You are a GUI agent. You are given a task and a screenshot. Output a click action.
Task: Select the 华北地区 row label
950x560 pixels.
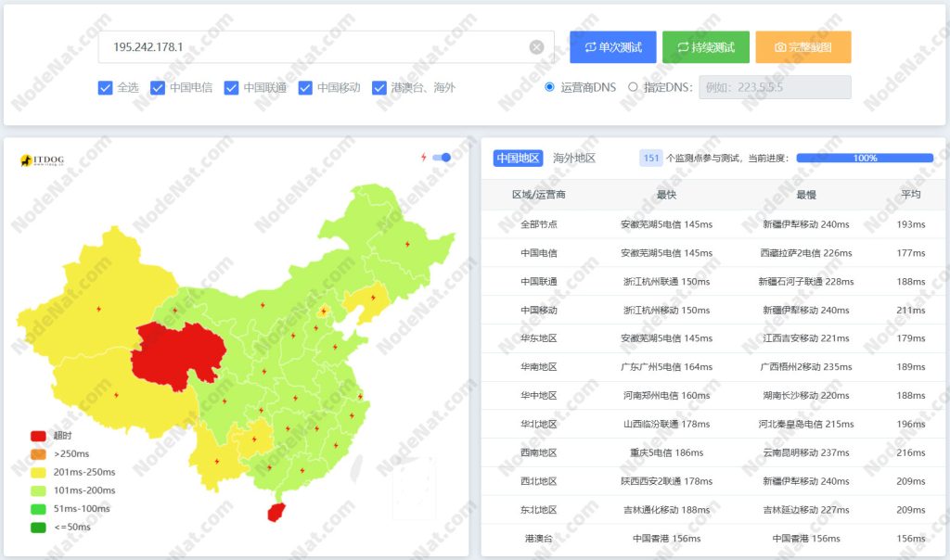(x=539, y=424)
